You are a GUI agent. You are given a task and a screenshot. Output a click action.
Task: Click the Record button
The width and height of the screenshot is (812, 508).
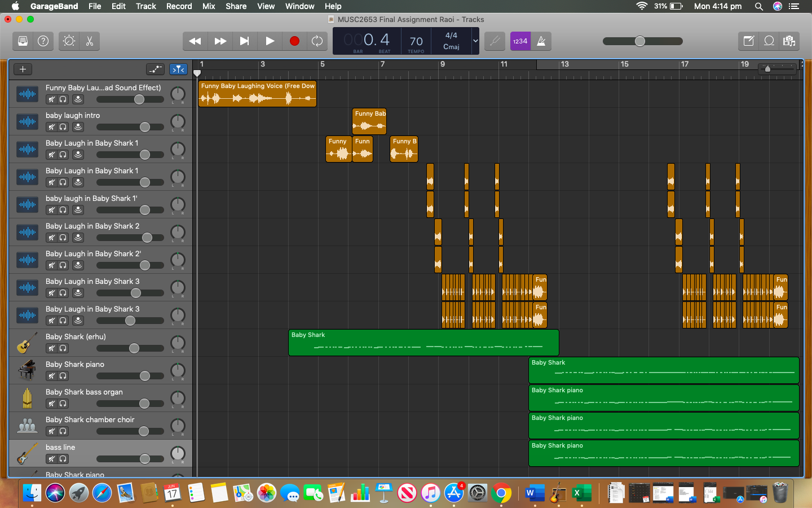(x=294, y=41)
